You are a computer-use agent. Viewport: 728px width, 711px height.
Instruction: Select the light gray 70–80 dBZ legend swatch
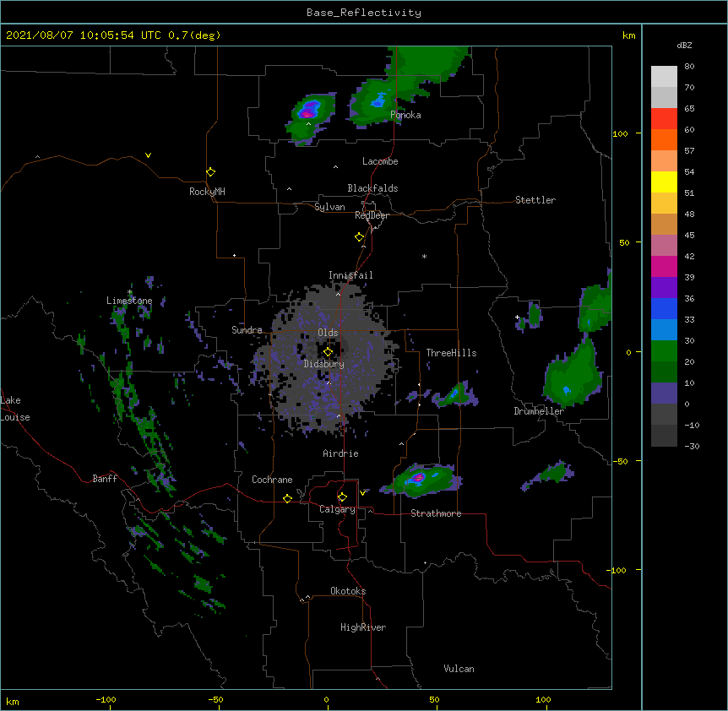[x=664, y=77]
